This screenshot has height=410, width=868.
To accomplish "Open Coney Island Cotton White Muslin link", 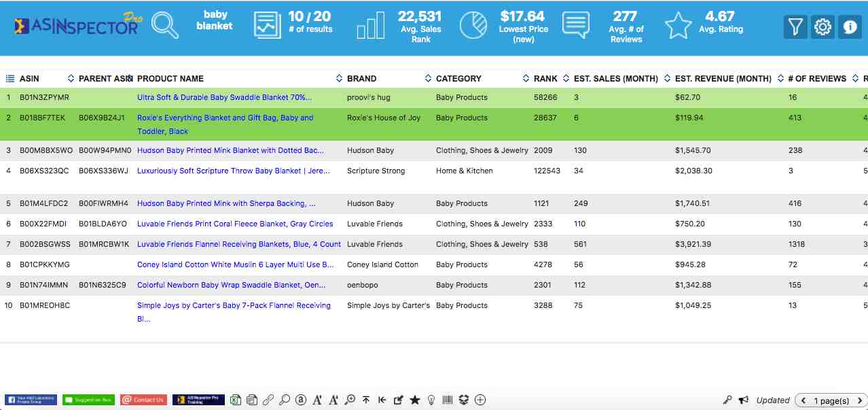I will click(x=236, y=265).
